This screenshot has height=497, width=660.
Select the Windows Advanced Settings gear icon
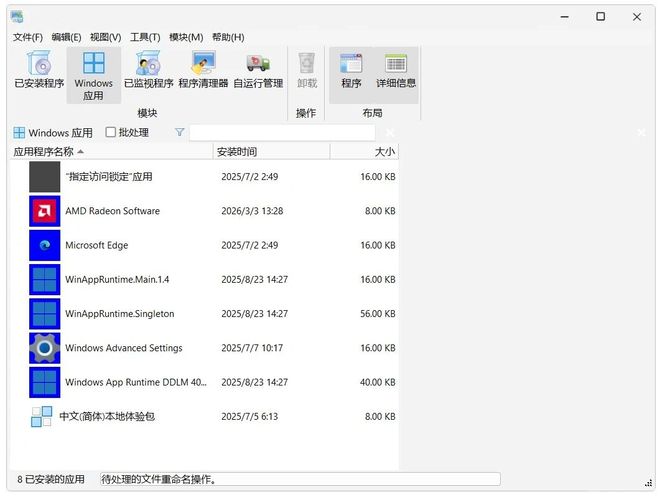[45, 348]
